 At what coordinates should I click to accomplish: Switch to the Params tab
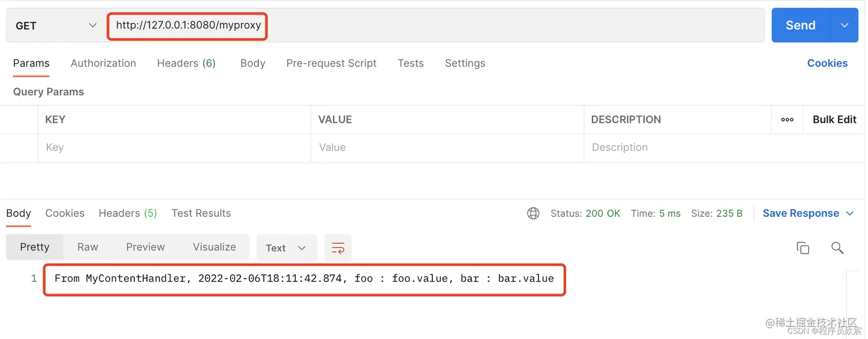click(x=32, y=63)
